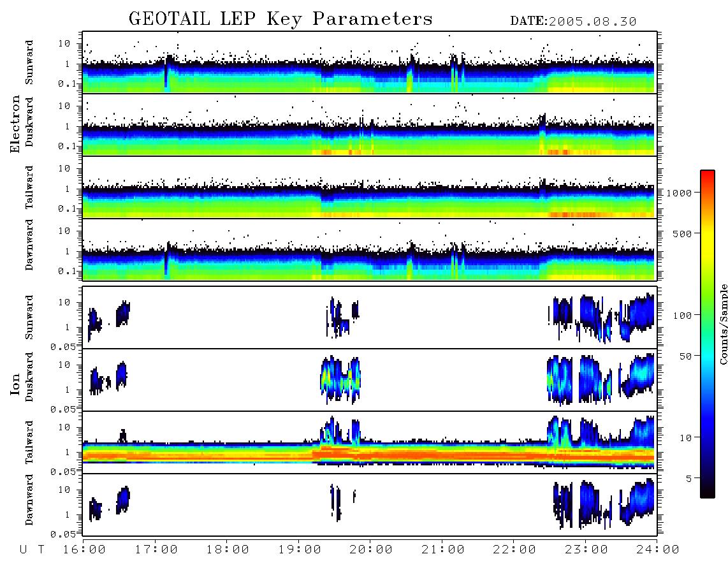Screen dimensions: 728x561
Task: Click the "24:00" time tick label
Action: (x=657, y=550)
